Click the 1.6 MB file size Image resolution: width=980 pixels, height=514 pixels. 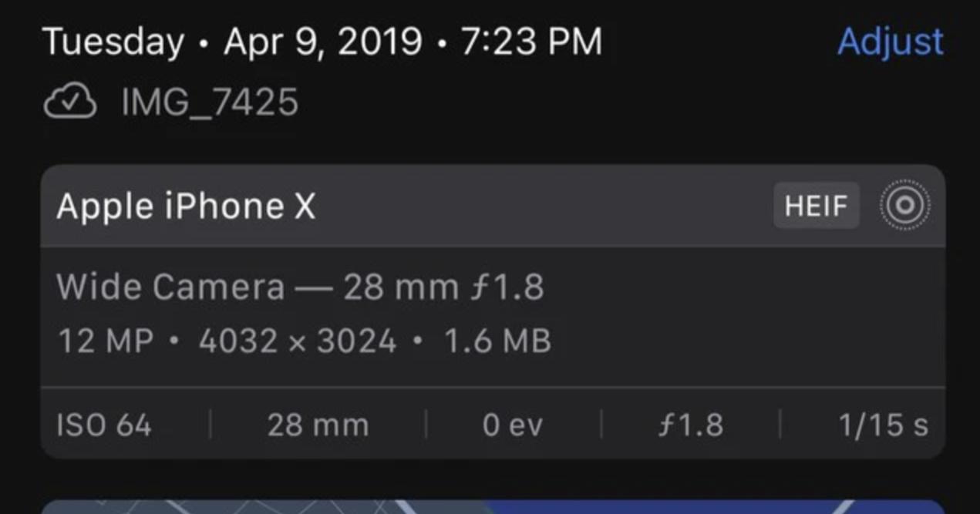tap(497, 341)
